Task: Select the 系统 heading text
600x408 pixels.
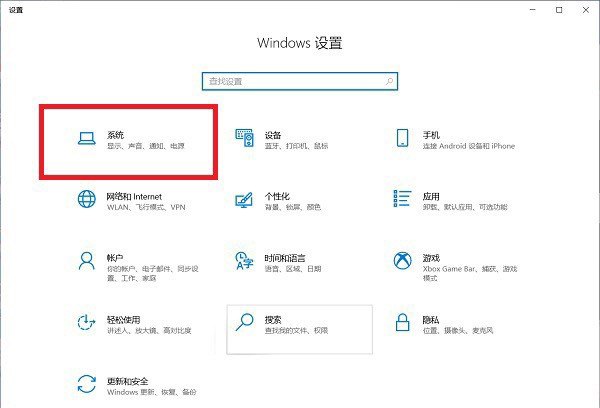Action: pos(115,135)
